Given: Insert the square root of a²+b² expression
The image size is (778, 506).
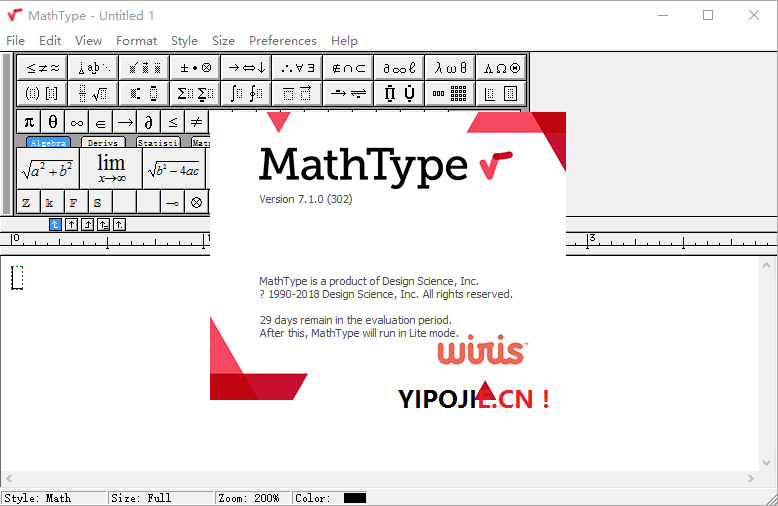Looking at the screenshot, I should [x=48, y=169].
